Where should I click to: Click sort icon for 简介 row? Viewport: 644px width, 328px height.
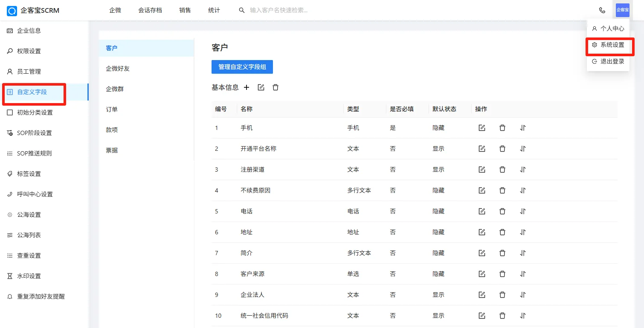click(x=523, y=253)
